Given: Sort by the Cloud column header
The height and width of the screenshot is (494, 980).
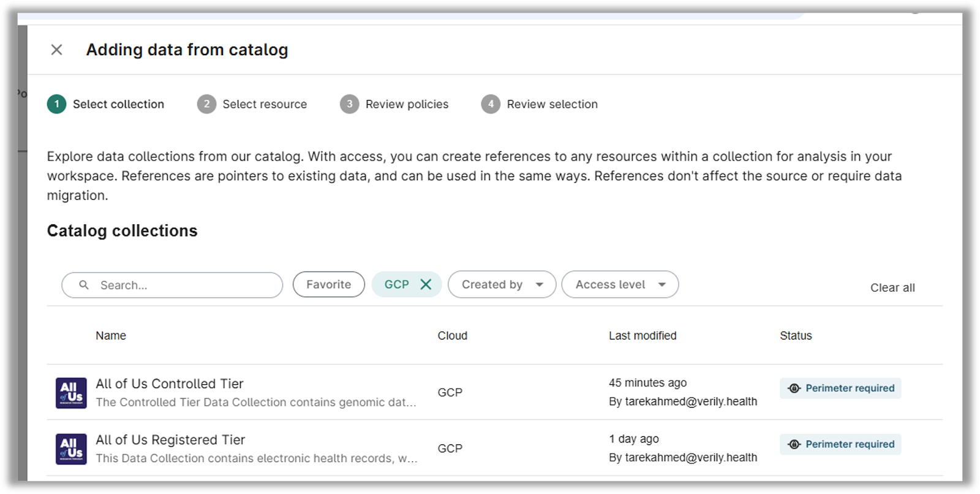Looking at the screenshot, I should [453, 336].
